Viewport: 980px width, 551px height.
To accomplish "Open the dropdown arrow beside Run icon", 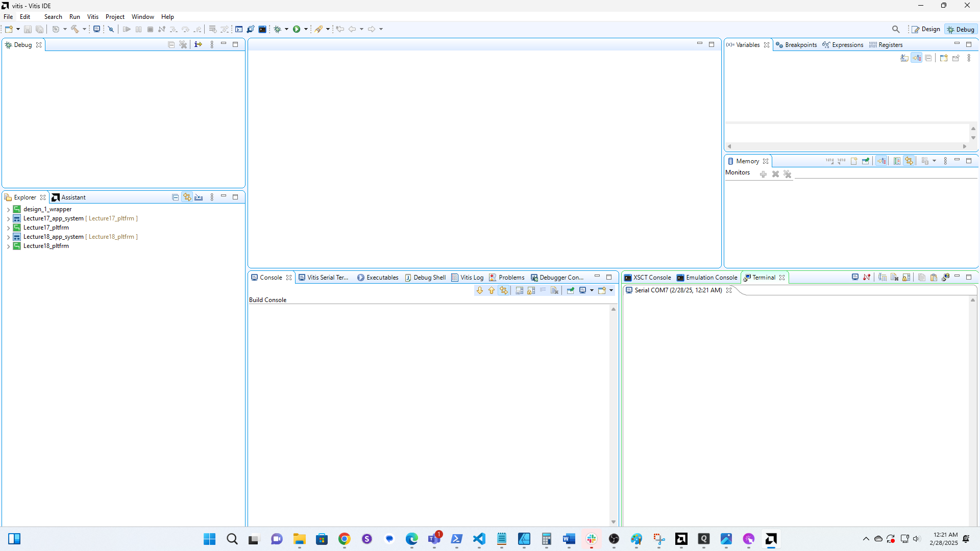I will point(306,29).
